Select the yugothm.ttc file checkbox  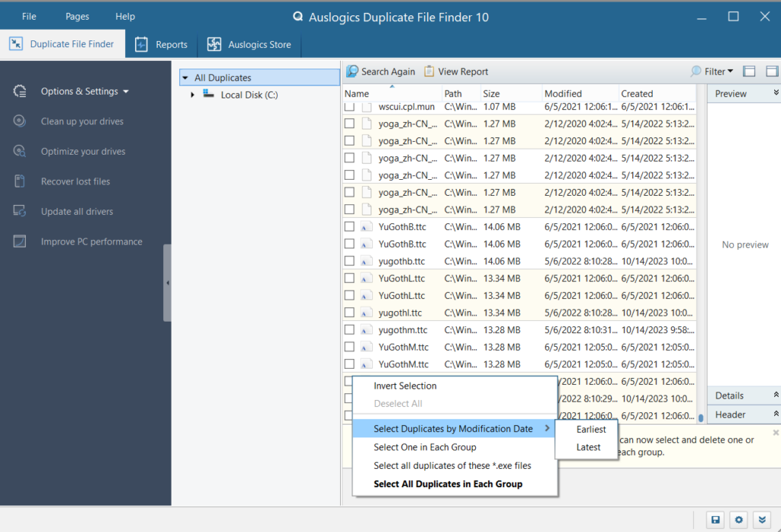[x=349, y=330]
